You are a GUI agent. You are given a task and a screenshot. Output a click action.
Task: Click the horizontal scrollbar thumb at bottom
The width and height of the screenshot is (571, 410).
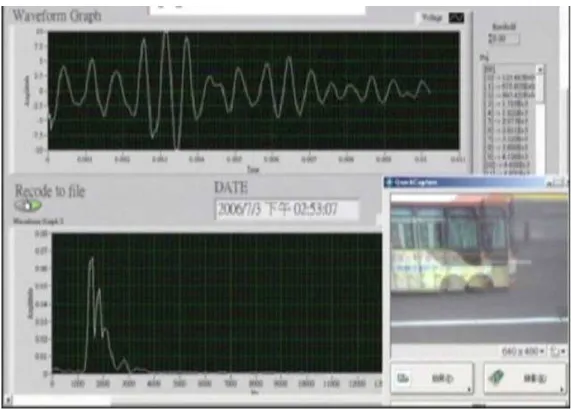click(62, 401)
